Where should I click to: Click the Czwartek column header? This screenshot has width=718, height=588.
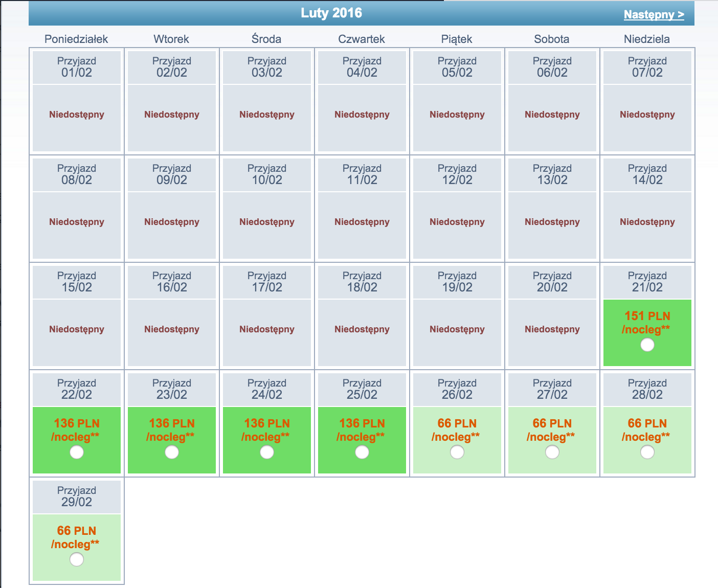click(x=362, y=39)
